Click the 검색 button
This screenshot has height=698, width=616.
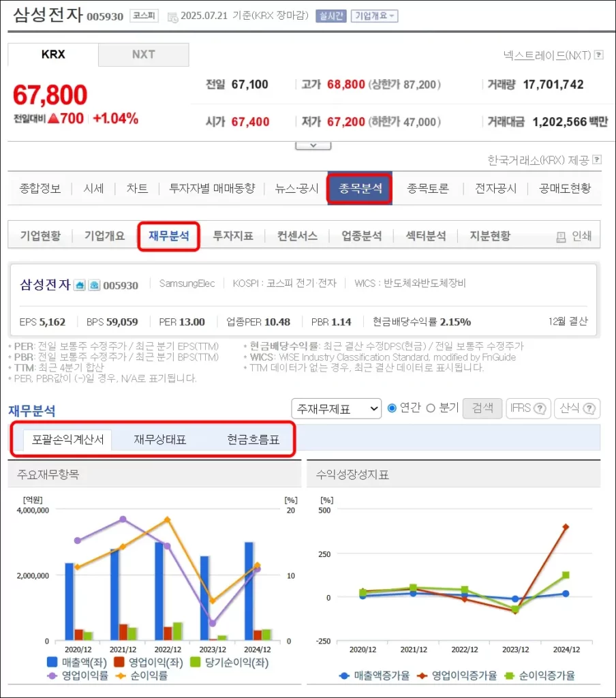tap(482, 408)
